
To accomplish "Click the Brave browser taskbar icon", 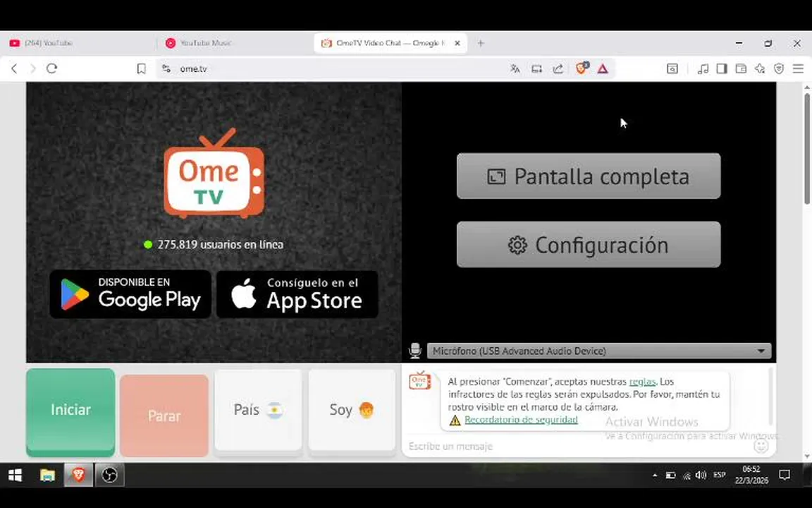I will point(78,475).
